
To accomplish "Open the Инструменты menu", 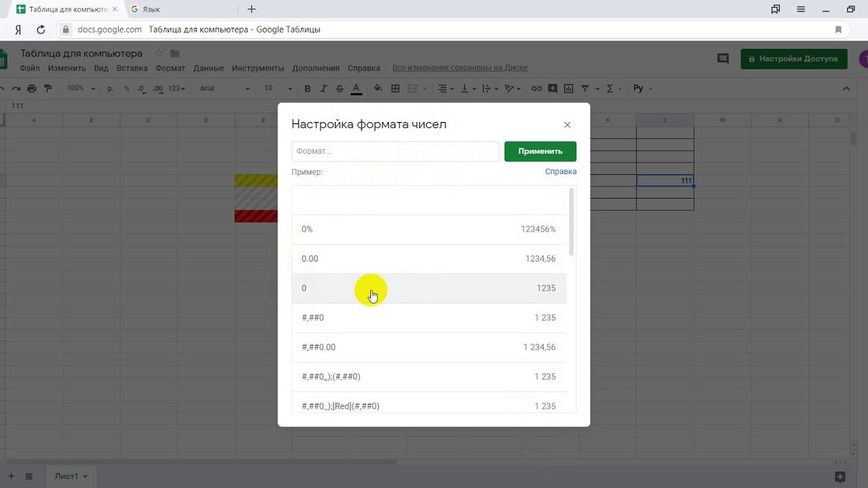I will 258,68.
